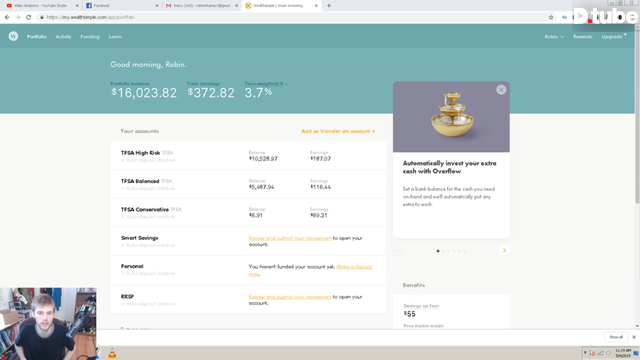This screenshot has width=640, height=360.
Task: Bookmark this page with the star icon
Action: pyautogui.click(x=551, y=17)
